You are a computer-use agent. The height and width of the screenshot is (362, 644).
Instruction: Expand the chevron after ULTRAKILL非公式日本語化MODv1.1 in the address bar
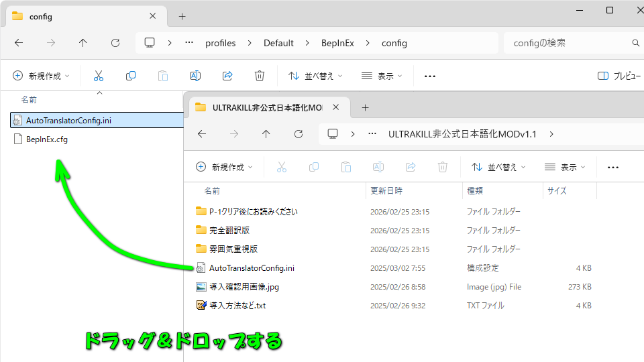[551, 134]
